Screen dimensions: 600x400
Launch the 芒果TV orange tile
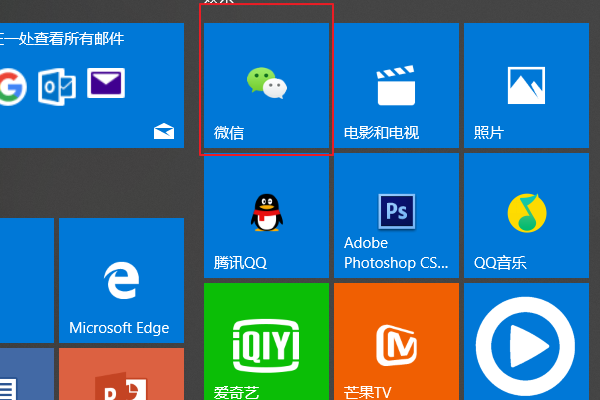coord(396,341)
